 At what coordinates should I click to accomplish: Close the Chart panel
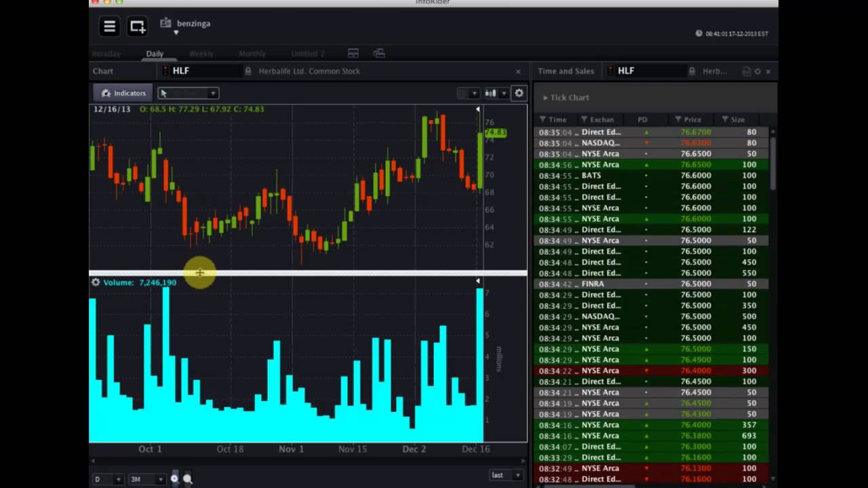(518, 71)
